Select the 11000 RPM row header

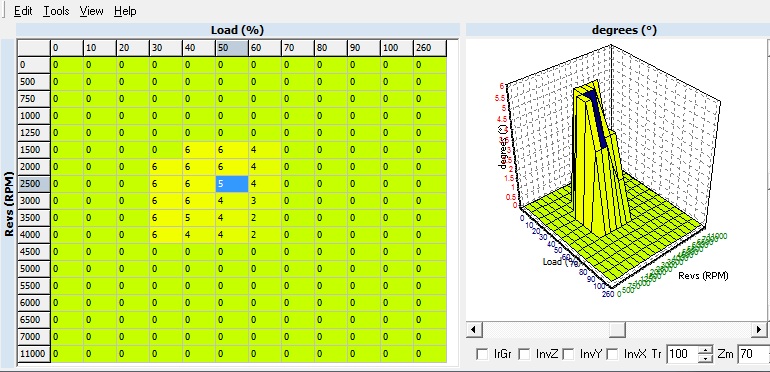pos(34,354)
